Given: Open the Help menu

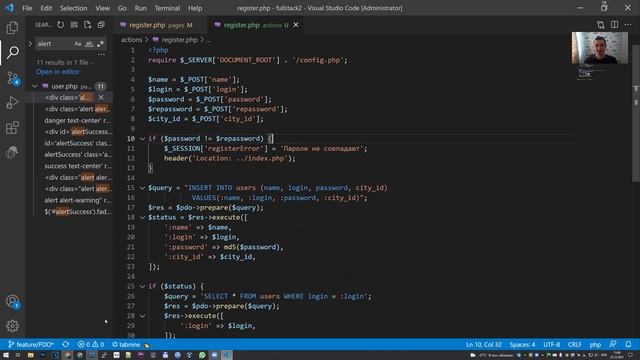Looking at the screenshot, I should pyautogui.click(x=195, y=8).
